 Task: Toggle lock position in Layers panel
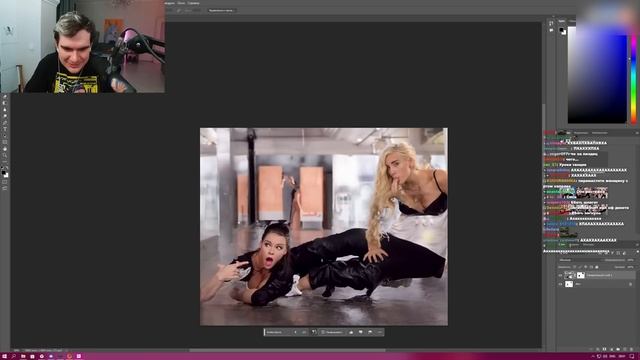point(585,267)
